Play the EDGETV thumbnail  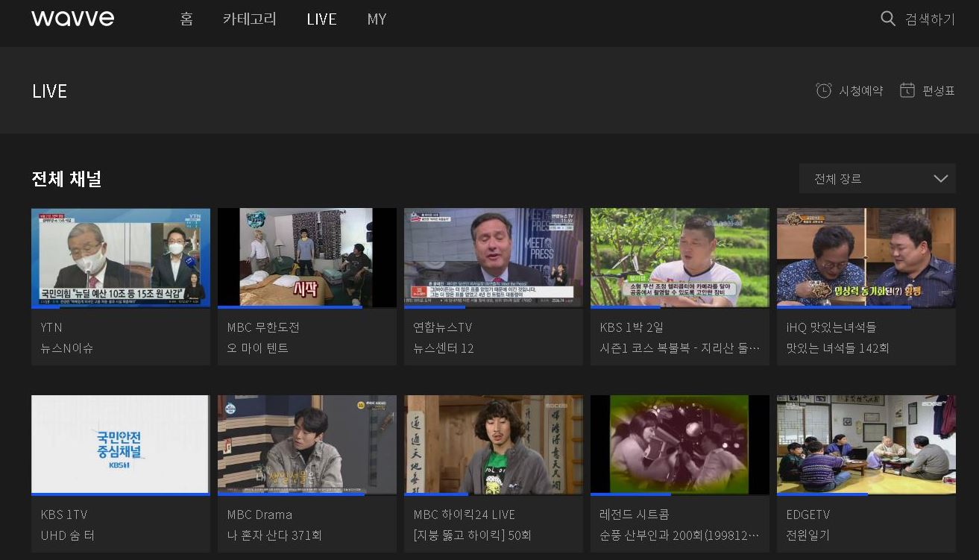(x=866, y=445)
